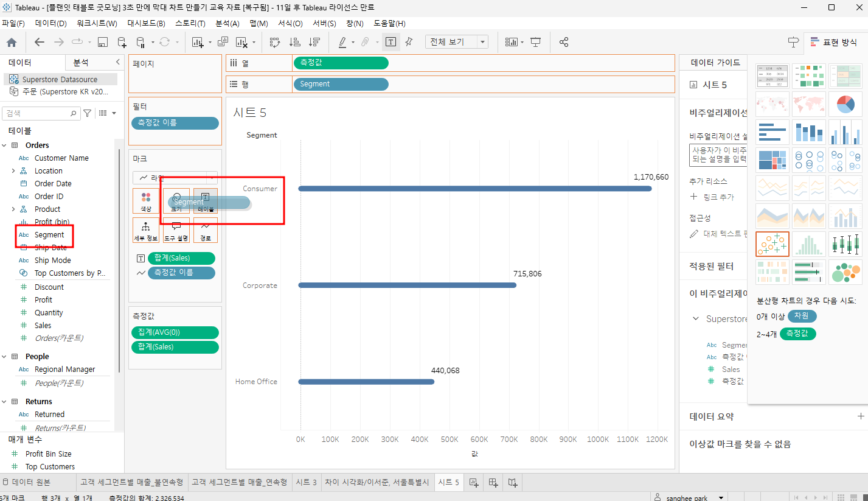868x501 pixels.
Task: Pause auto updates with the cylinder-pause icon
Action: [x=141, y=42]
